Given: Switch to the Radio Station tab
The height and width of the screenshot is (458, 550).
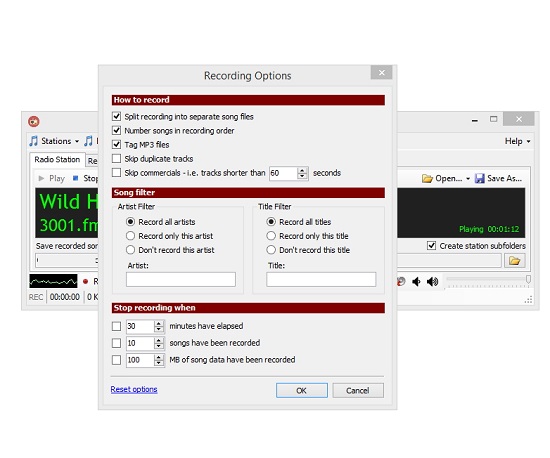Looking at the screenshot, I should coord(57,160).
